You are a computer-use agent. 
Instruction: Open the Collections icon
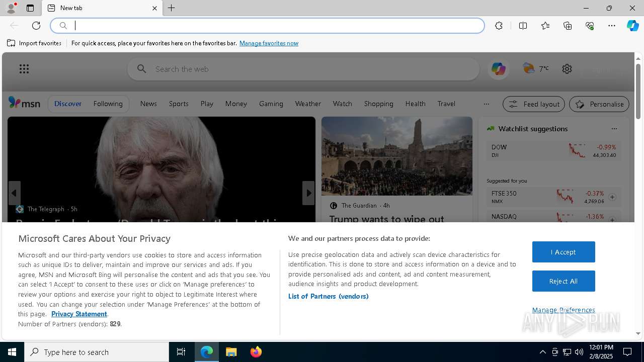tap(568, 26)
